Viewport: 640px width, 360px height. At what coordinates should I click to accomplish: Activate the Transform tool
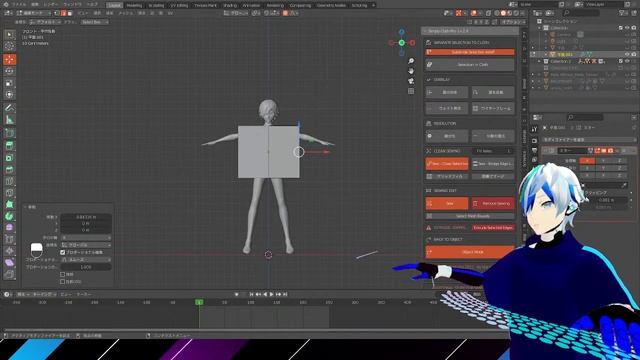pyautogui.click(x=9, y=94)
